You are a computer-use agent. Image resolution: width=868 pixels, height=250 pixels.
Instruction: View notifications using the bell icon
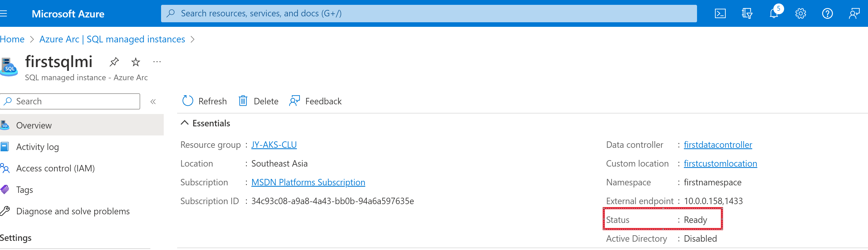coord(774,13)
